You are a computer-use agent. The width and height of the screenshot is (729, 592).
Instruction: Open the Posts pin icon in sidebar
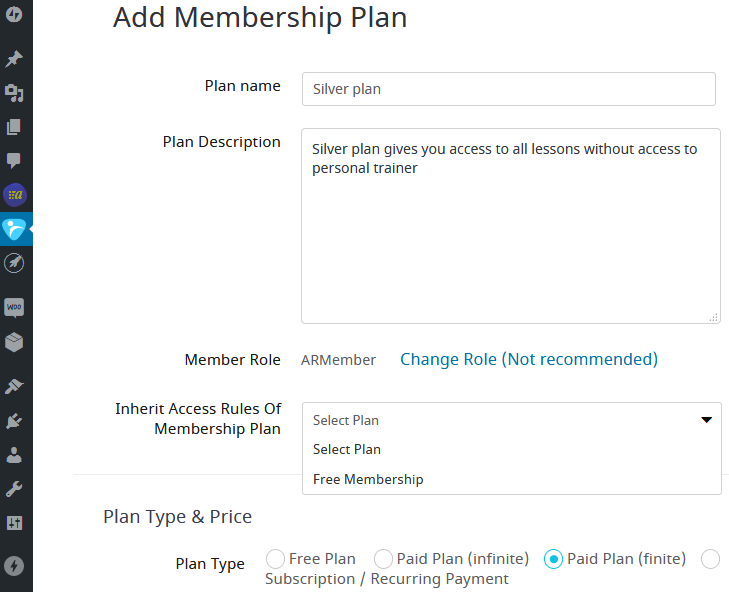coord(14,59)
